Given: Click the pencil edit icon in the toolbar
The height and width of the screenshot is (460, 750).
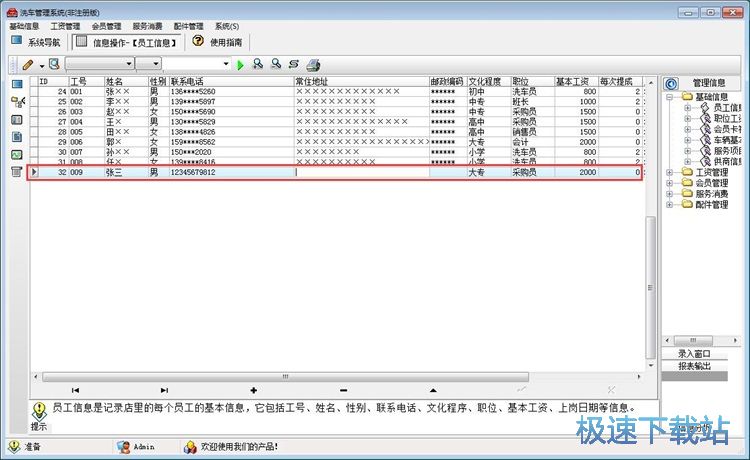Looking at the screenshot, I should pos(28,64).
